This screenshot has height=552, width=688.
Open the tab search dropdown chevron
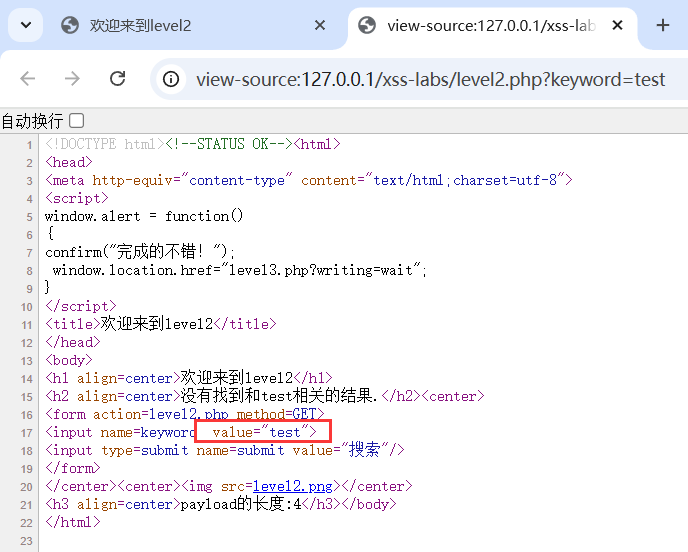pyautogui.click(x=26, y=25)
